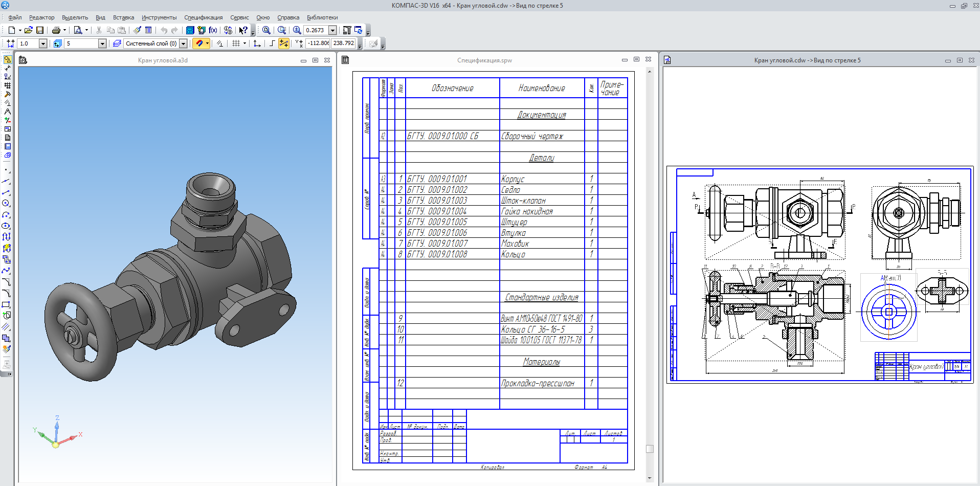The height and width of the screenshot is (486, 980).
Task: Open the view number 5 dropdown
Action: pyautogui.click(x=102, y=43)
